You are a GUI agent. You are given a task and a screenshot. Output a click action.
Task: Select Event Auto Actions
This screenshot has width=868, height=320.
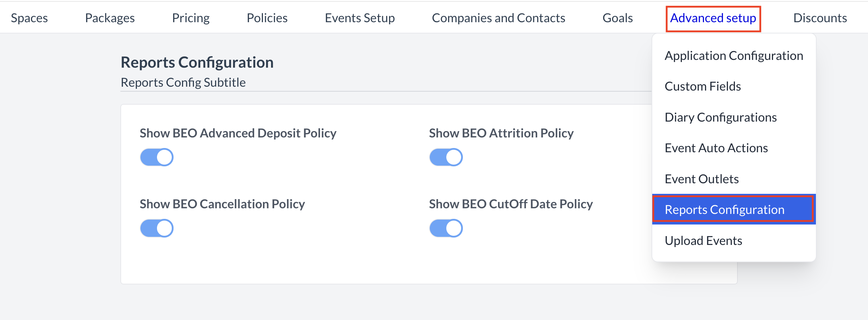716,148
